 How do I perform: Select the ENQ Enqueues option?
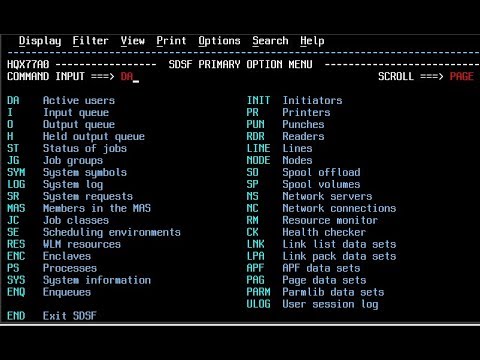49,292
